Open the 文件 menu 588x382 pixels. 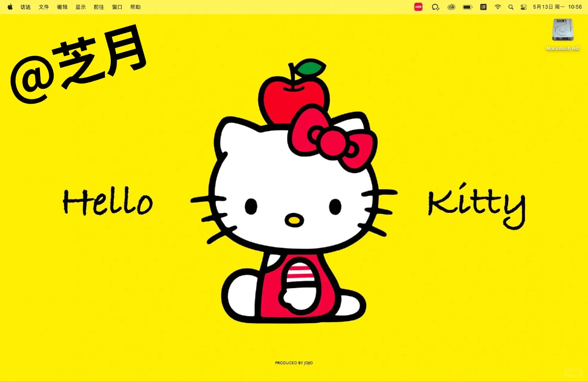pos(44,7)
